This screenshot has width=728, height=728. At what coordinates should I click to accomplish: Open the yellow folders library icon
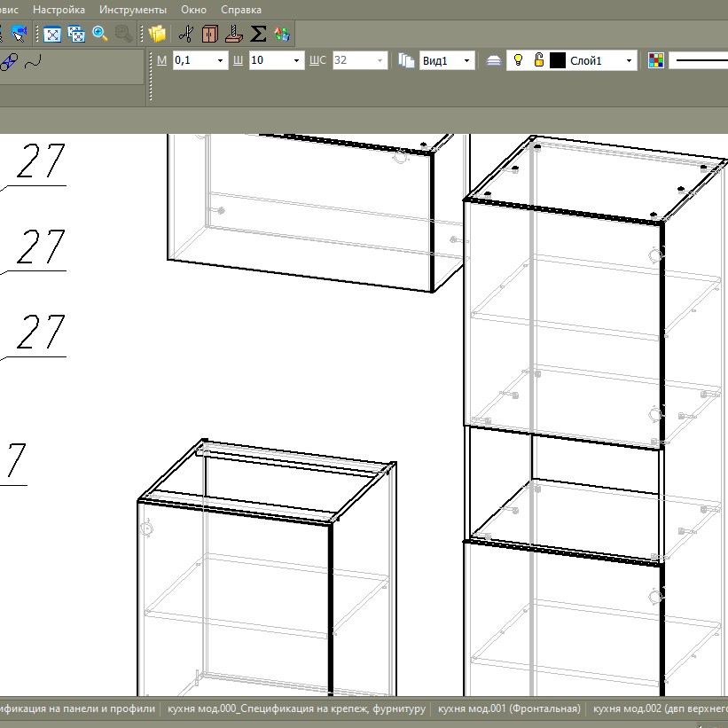[158, 34]
